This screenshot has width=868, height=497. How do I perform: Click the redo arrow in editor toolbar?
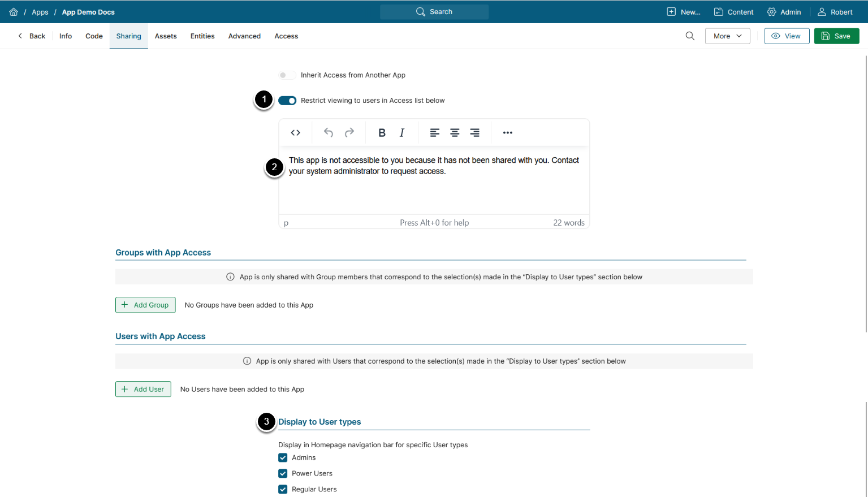(349, 133)
